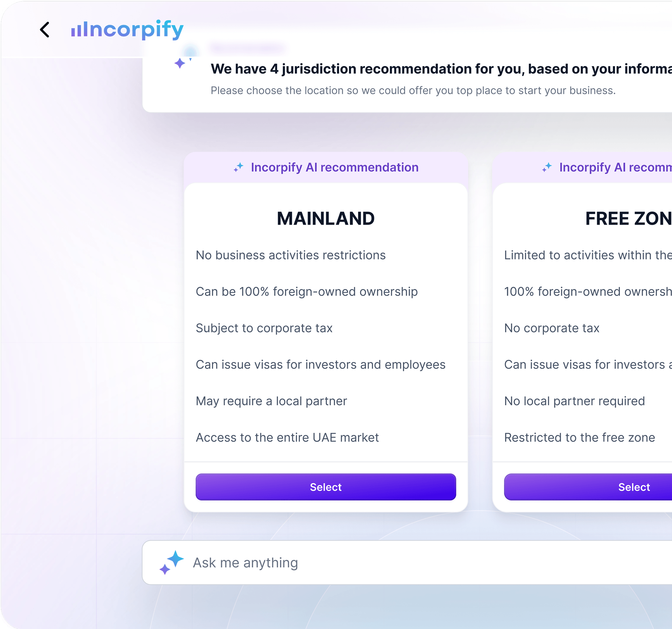Click the sparkle icon in Mainland recommendation header
Viewport: 672px width, 629px height.
pos(239,167)
